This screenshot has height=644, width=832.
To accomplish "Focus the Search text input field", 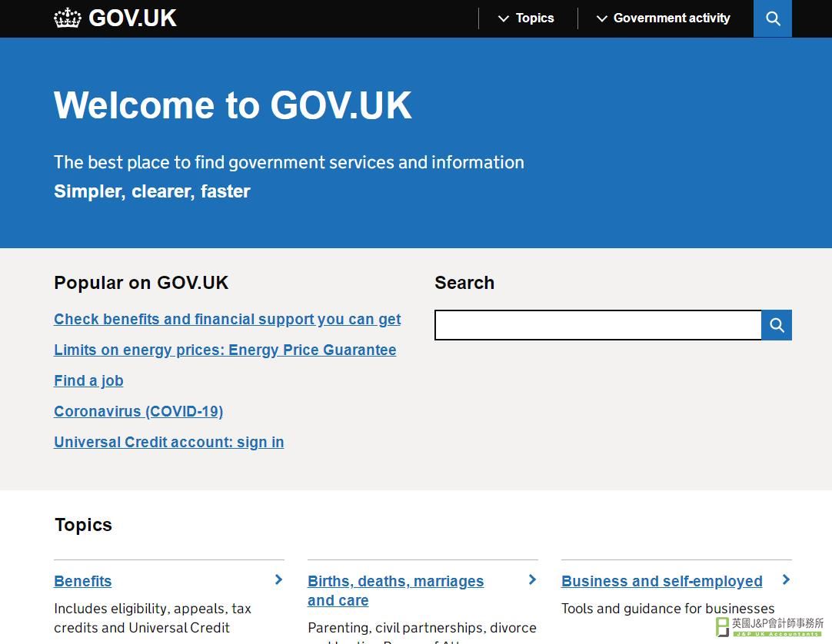I will pyautogui.click(x=598, y=325).
